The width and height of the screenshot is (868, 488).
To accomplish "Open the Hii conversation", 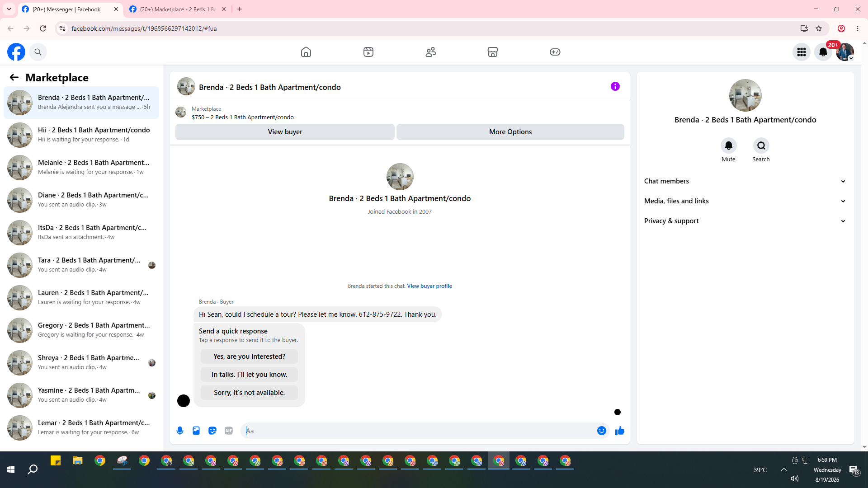I will 81,135.
